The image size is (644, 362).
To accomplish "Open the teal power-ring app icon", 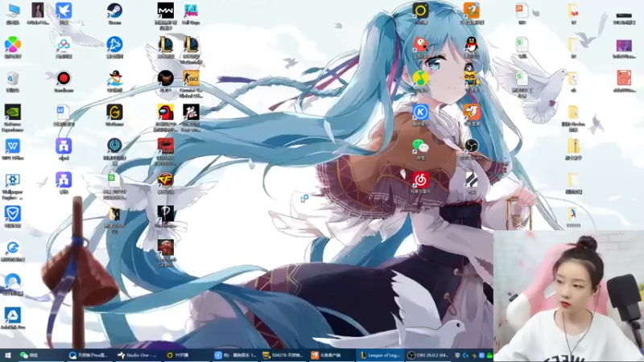I will 114,146.
